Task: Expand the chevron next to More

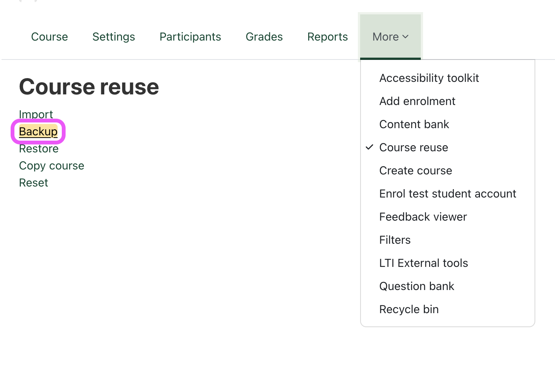Action: 405,37
